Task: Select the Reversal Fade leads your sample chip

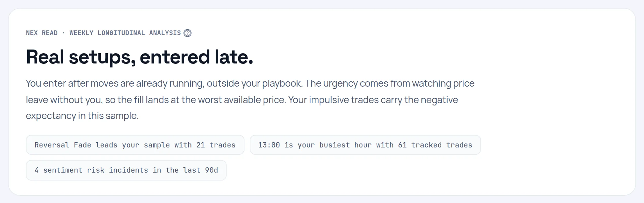Action: 135,145
